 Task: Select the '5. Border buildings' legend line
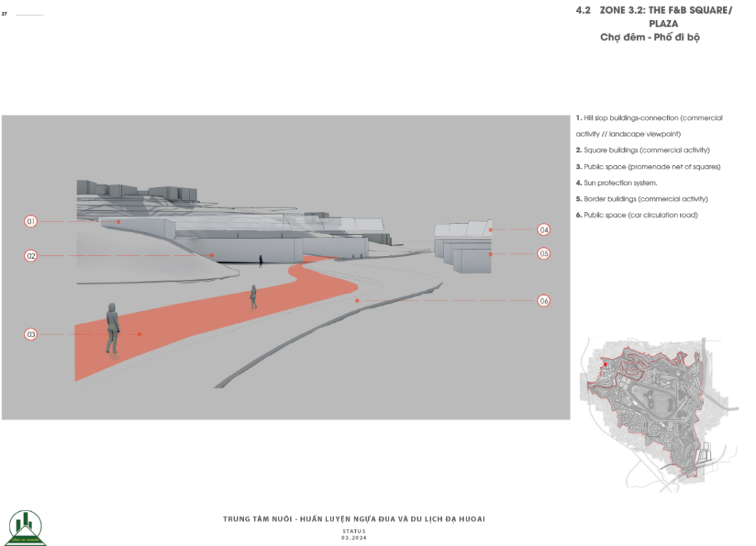pos(641,199)
